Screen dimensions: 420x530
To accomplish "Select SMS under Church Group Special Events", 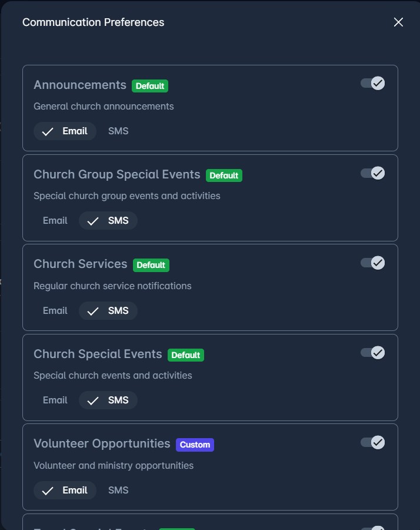I will pyautogui.click(x=108, y=221).
